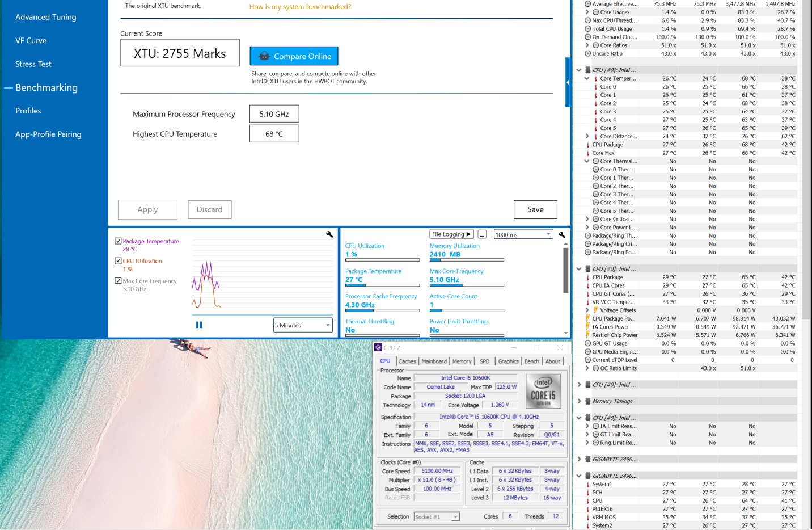Click the Core Max thermometer icon
Viewport: 812px width, 530px height.
[x=588, y=153]
